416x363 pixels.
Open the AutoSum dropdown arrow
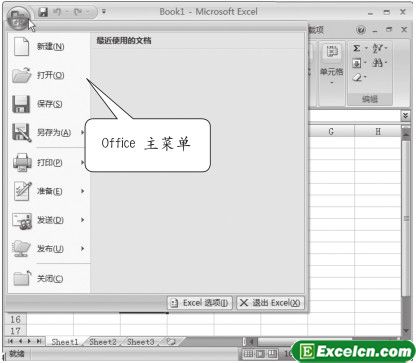pos(366,49)
